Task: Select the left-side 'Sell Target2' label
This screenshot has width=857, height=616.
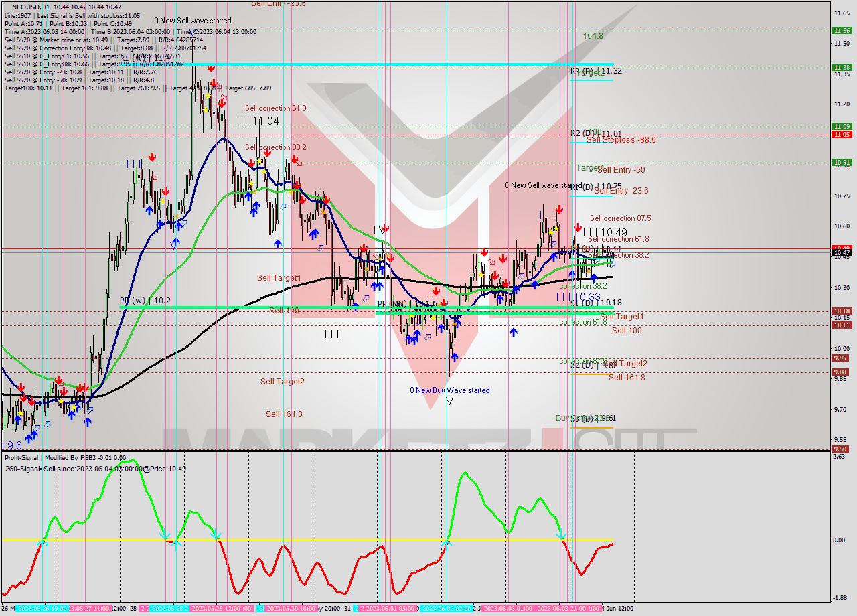Action: [283, 382]
